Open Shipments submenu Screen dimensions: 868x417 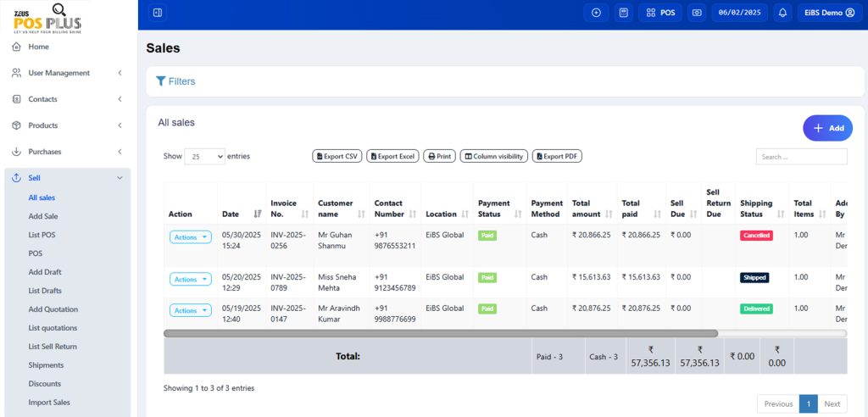(46, 365)
